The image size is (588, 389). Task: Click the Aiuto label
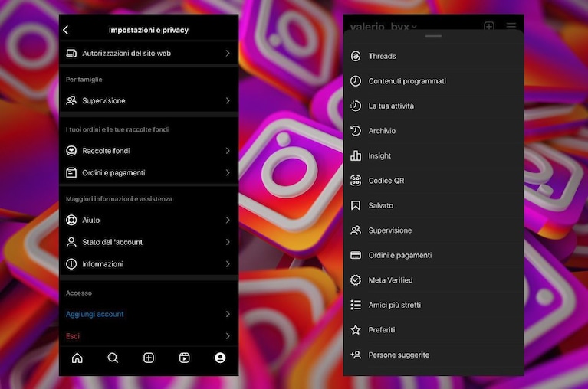[x=91, y=220]
